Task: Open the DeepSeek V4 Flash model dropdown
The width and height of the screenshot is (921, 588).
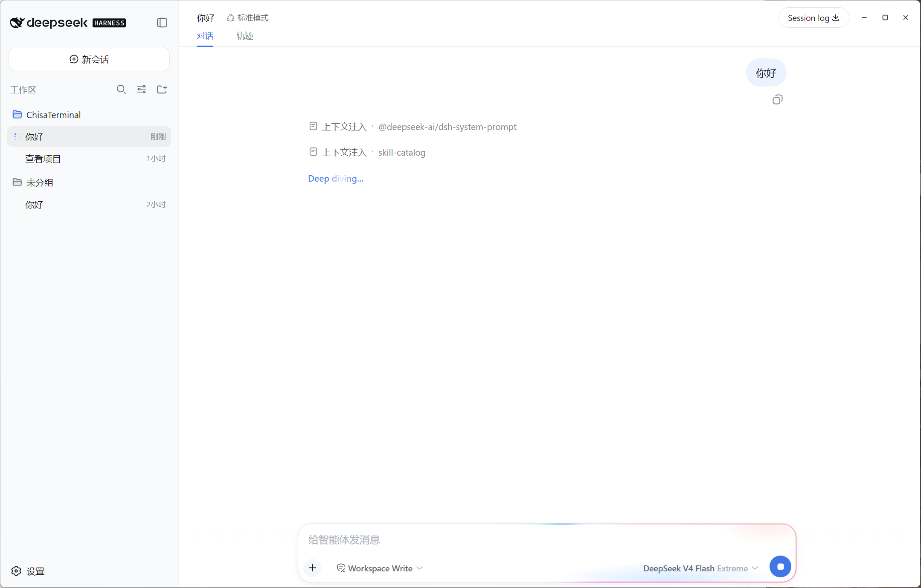Action: (700, 568)
